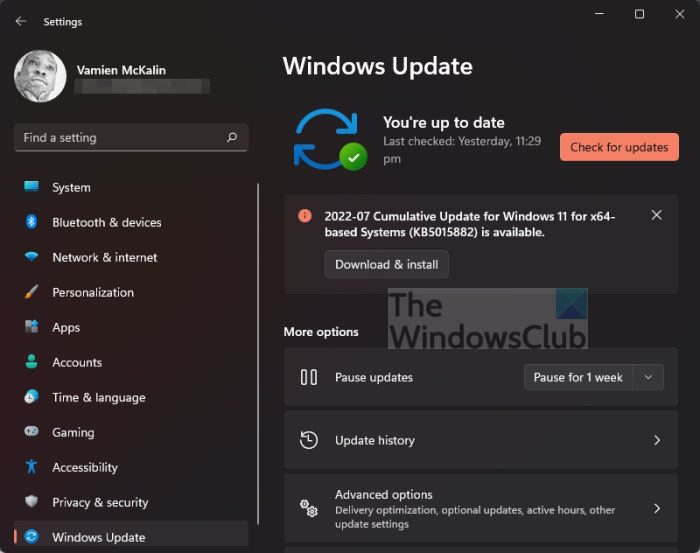Click the Windows Update sync icon in the sidebar
Viewport: 700px width, 553px height.
coord(31,536)
